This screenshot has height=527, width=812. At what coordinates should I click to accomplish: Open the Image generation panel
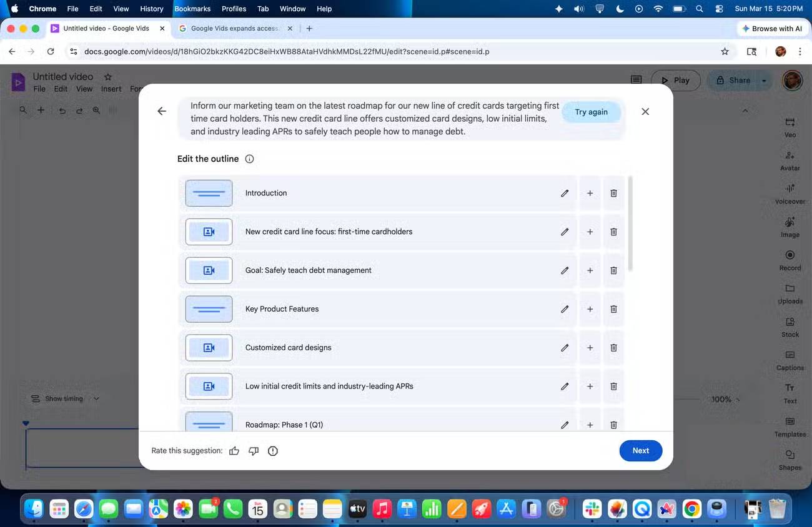pos(790,227)
